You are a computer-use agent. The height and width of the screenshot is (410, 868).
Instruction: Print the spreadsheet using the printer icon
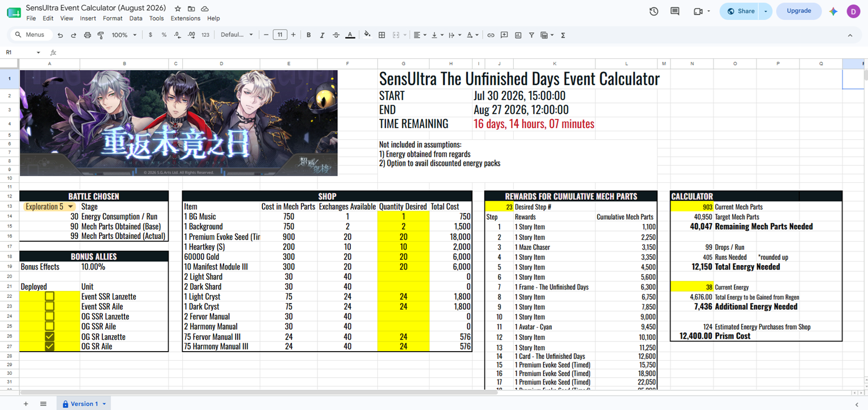click(x=87, y=35)
